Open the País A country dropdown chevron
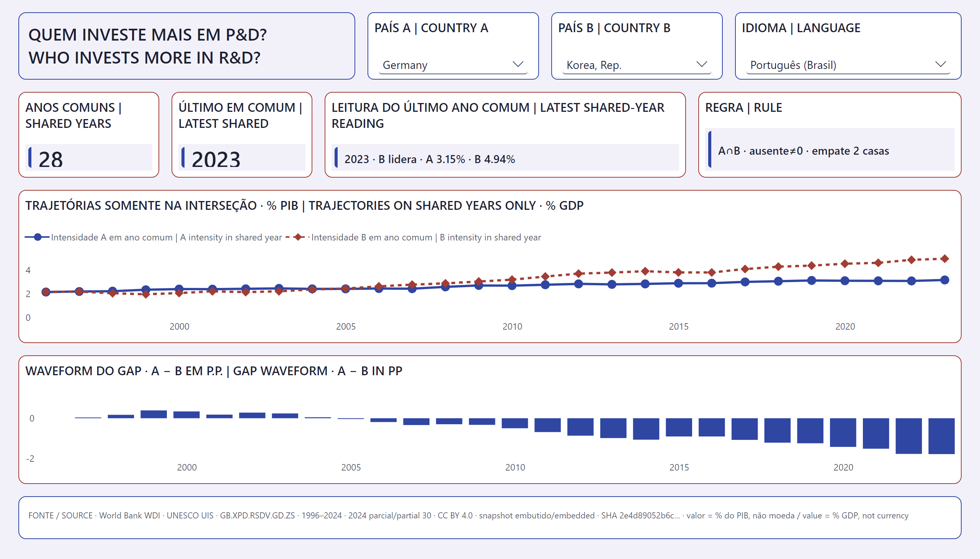Viewport: 980px width, 559px height. coord(518,64)
